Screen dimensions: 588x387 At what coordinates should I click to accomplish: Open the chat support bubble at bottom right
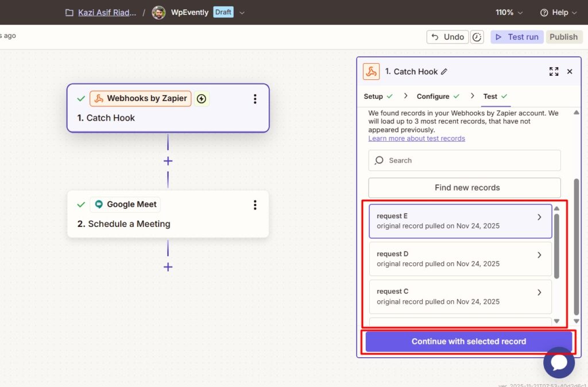[559, 363]
